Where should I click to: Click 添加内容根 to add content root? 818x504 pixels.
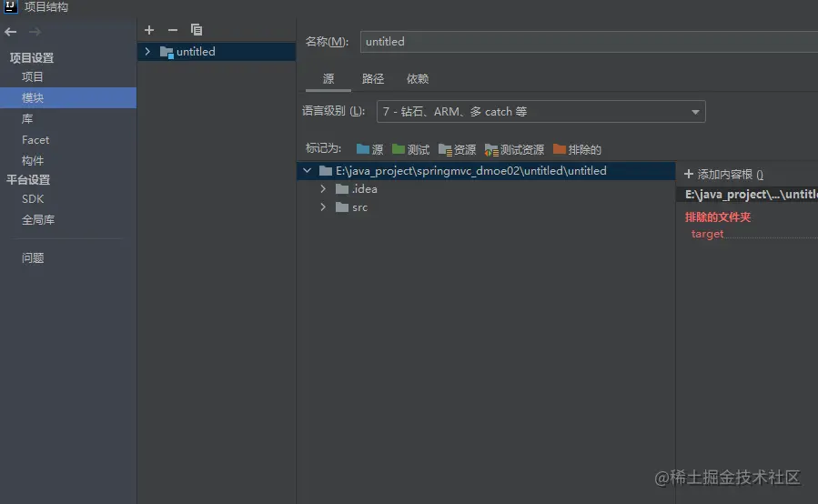coord(723,175)
